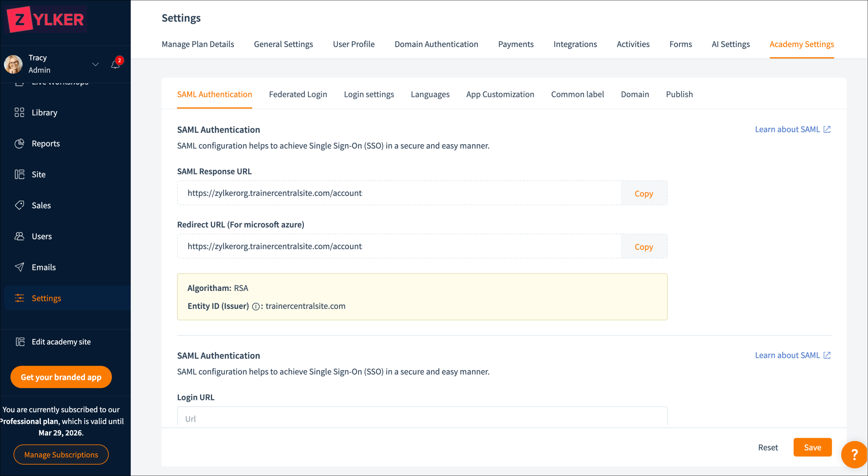Viewport: 868px width, 476px height.
Task: Open the orange help question mark bubble
Action: click(x=854, y=454)
